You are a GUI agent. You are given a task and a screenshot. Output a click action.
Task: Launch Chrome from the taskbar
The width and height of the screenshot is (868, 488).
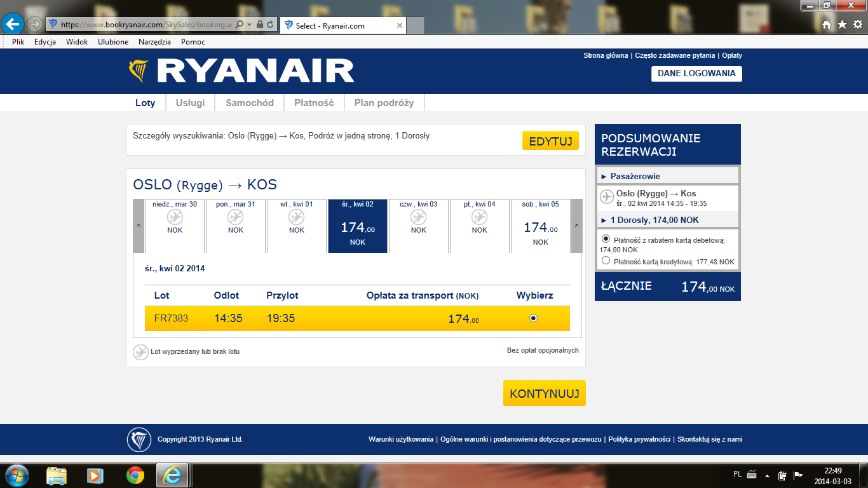[x=135, y=475]
